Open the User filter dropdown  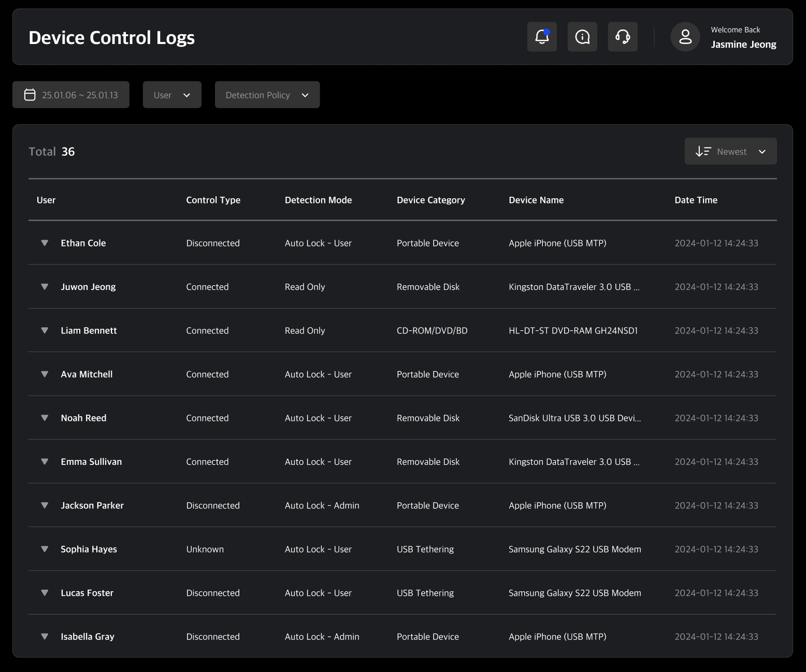(172, 95)
